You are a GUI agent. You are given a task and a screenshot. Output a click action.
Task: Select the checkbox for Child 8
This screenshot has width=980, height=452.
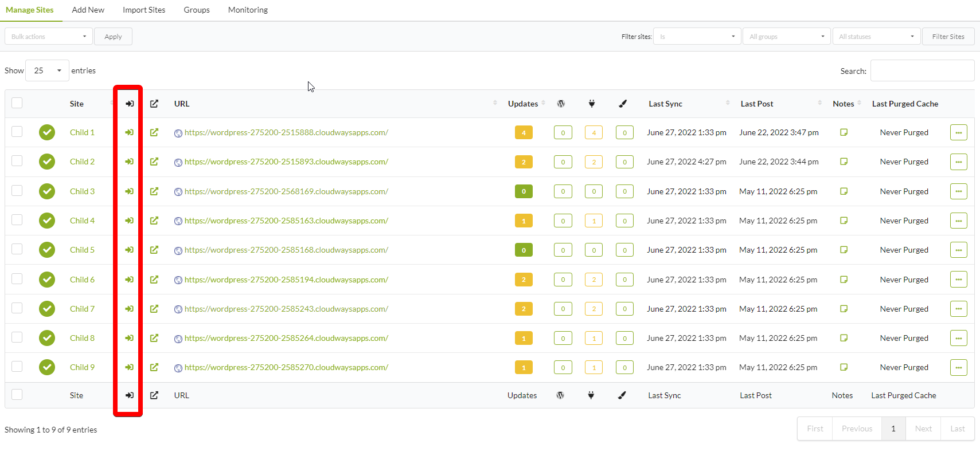[x=17, y=337]
